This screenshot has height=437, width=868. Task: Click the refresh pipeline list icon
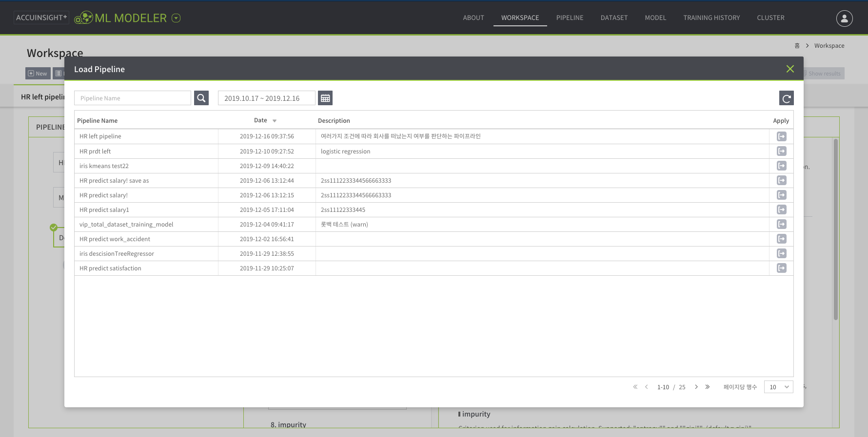786,98
